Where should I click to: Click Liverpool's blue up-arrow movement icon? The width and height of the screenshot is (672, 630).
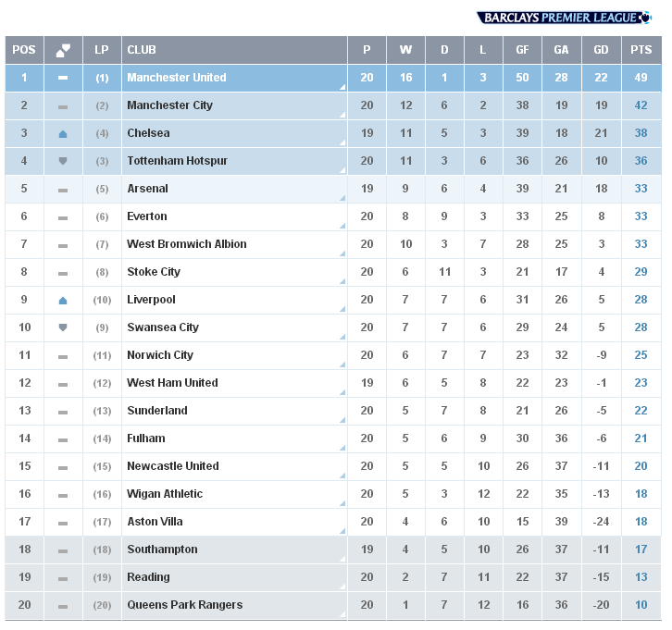pos(63,301)
